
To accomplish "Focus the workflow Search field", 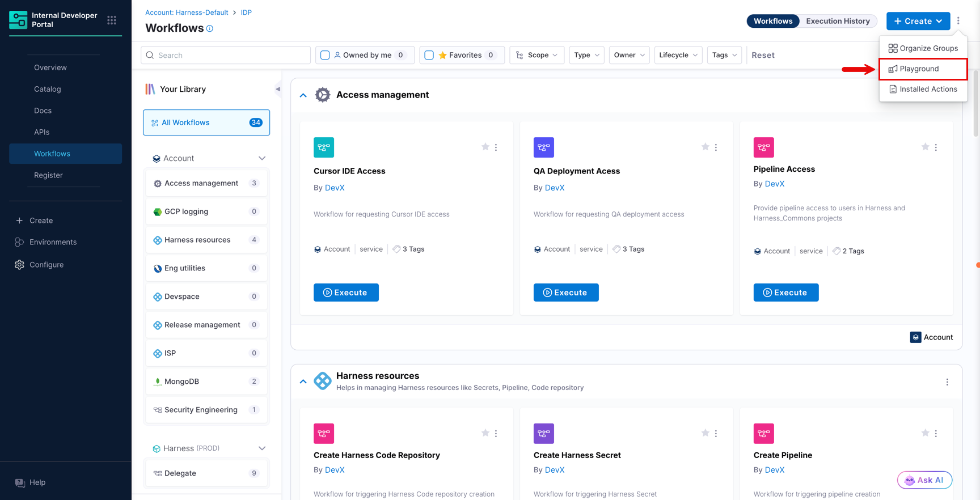I will [x=226, y=55].
